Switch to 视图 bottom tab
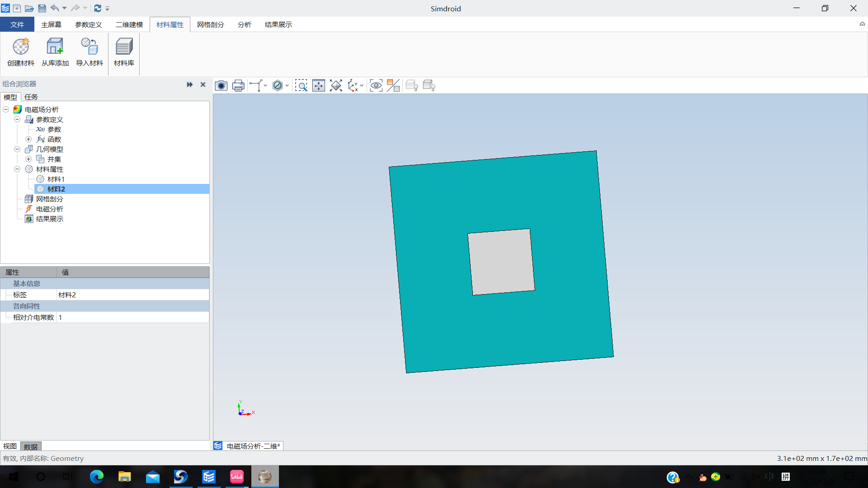Screen dimensions: 868x488 [x=10, y=446]
